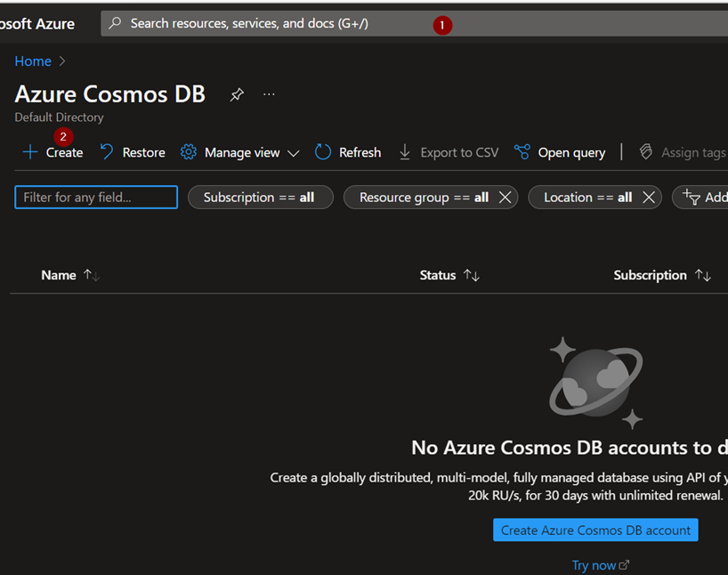Open the Try now link
Image resolution: width=728 pixels, height=575 pixels.
pyautogui.click(x=593, y=564)
